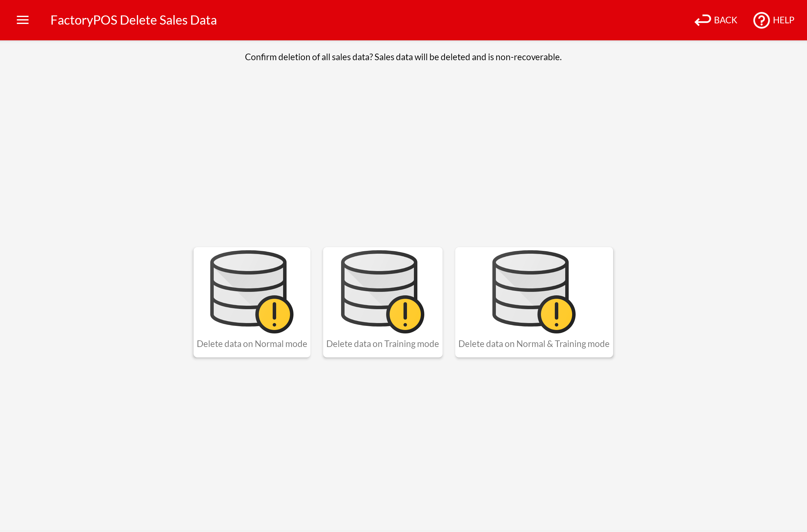The height and width of the screenshot is (532, 807).
Task: Select 'Delete data on Training mode' label
Action: pos(382,344)
